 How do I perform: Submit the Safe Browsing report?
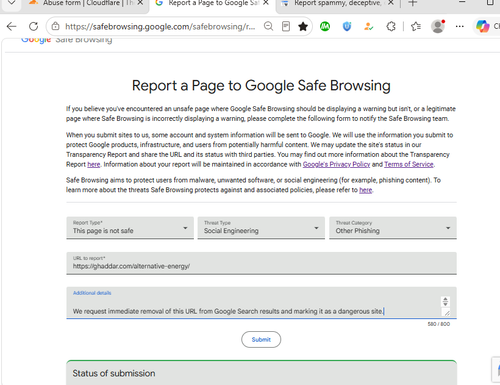pyautogui.click(x=261, y=339)
